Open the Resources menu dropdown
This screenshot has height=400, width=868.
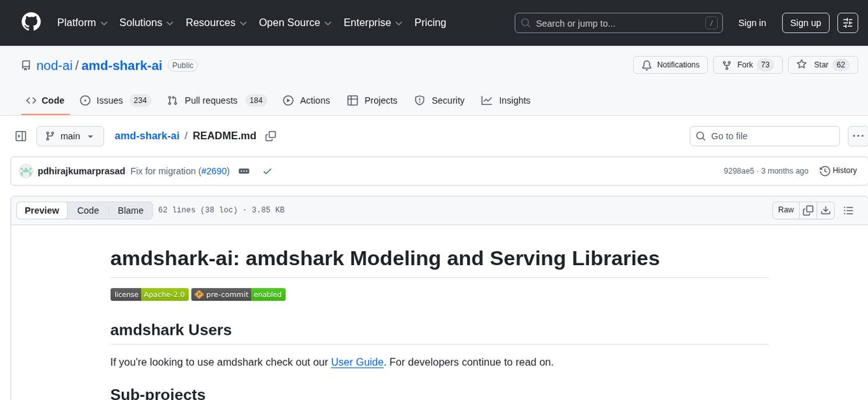[216, 22]
